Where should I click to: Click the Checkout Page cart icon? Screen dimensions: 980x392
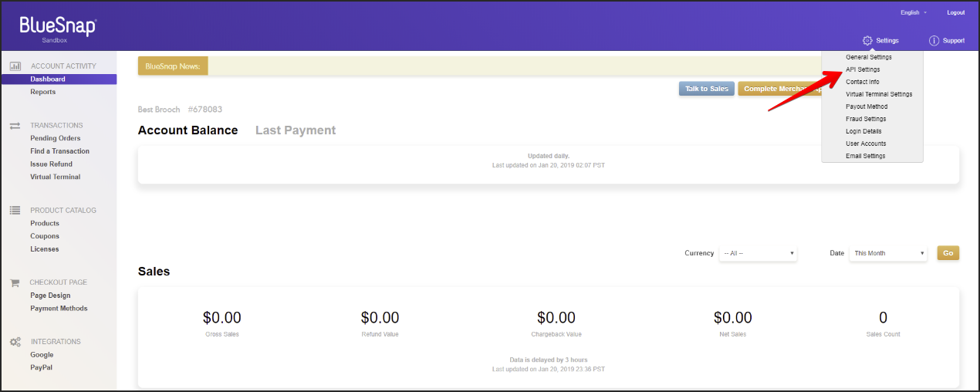click(15, 282)
